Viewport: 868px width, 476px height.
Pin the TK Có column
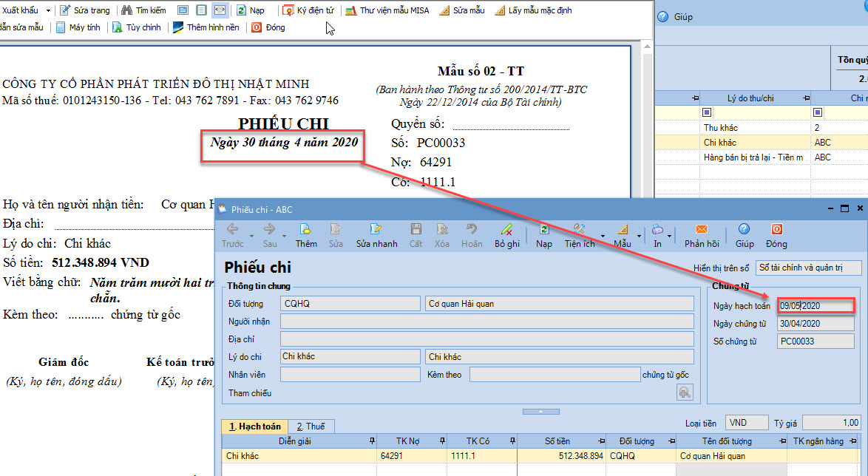tap(512, 441)
